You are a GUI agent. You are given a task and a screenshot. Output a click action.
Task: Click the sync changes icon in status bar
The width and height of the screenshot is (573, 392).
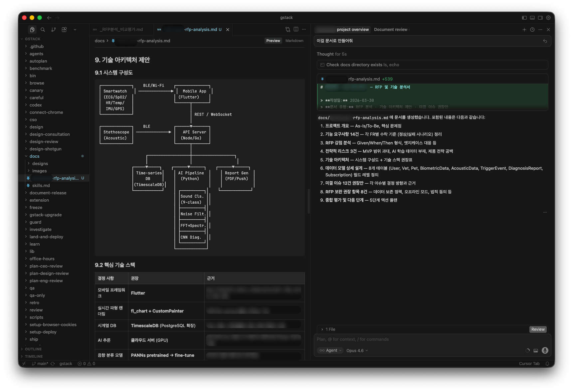pos(53,364)
